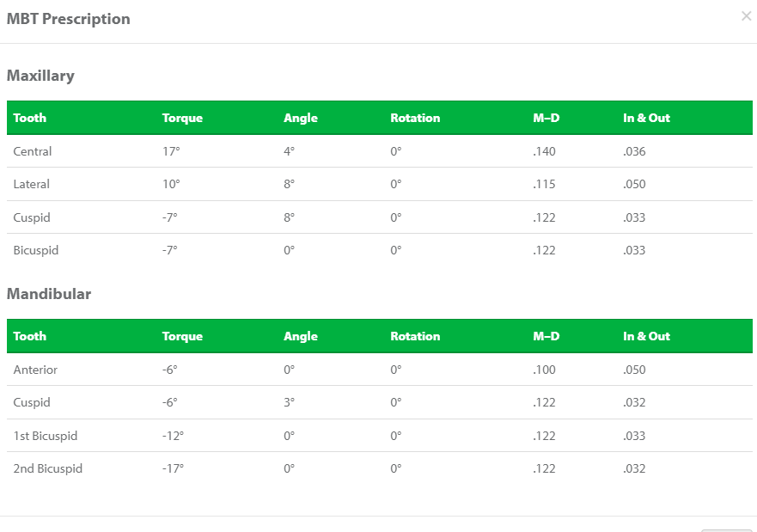This screenshot has height=532, width=757.
Task: Click the Maxillary Angle column header
Action: pyautogui.click(x=300, y=118)
